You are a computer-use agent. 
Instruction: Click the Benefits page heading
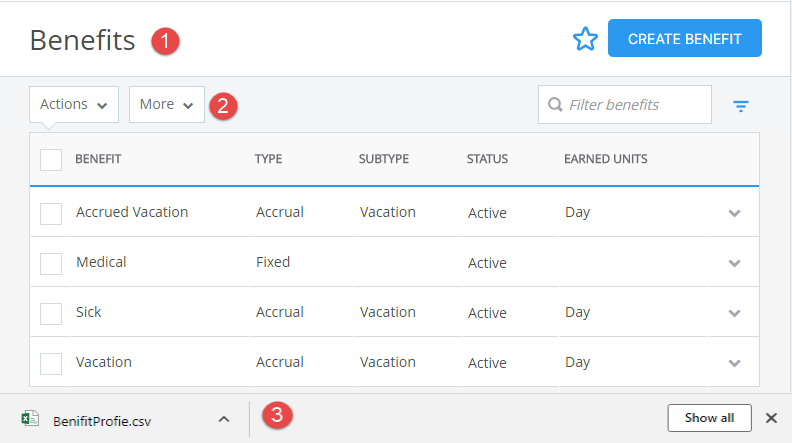tap(82, 40)
